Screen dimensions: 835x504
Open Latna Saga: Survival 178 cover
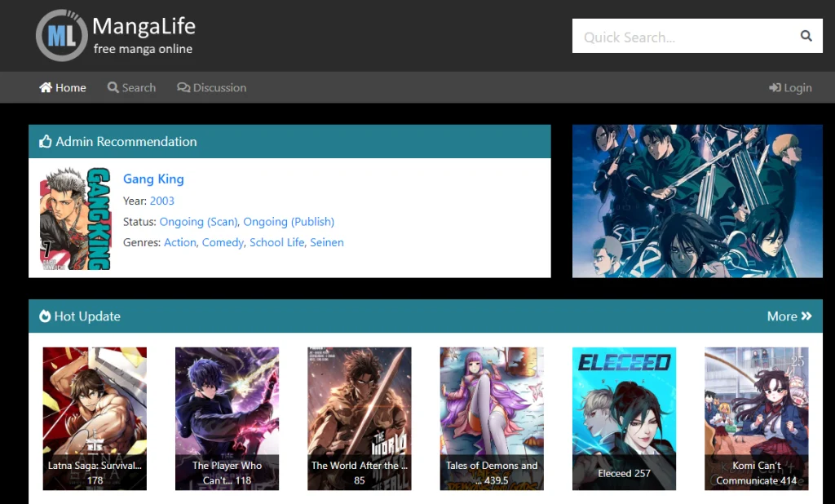click(95, 418)
